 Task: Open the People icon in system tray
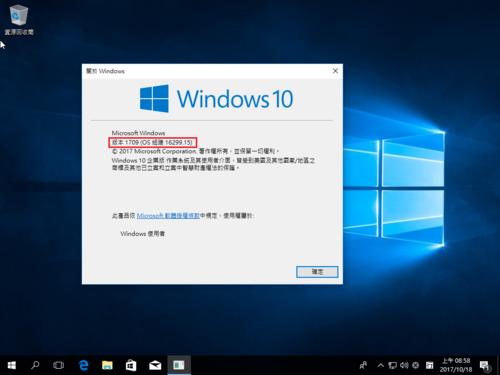363,365
